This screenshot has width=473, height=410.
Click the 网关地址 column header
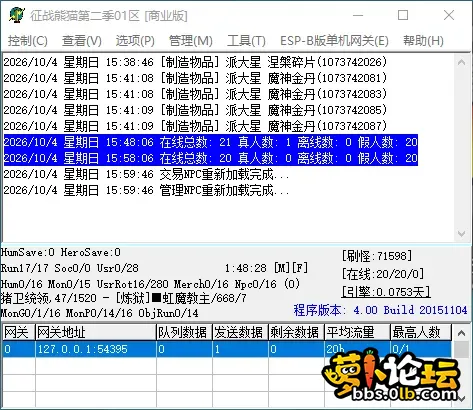coord(96,332)
